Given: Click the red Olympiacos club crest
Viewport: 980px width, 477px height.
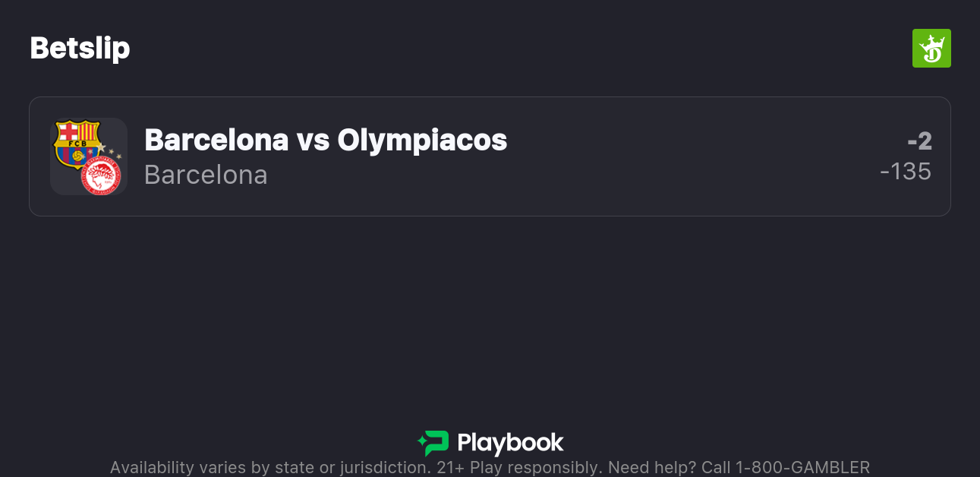Looking at the screenshot, I should pyautogui.click(x=101, y=176).
